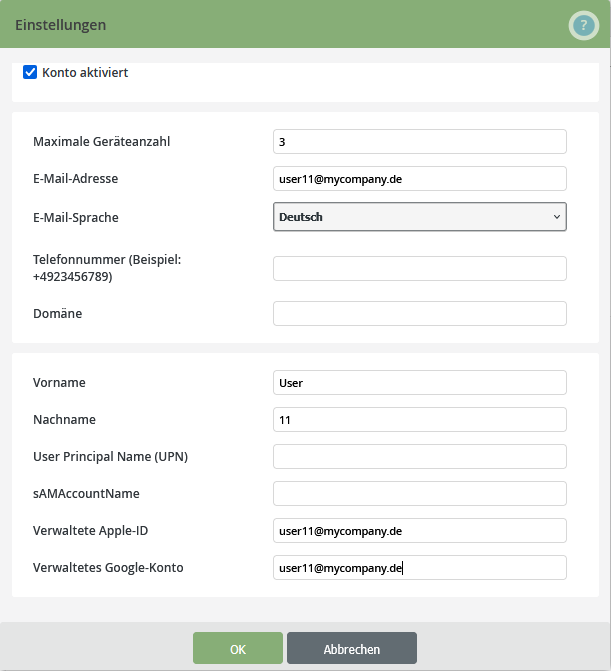Click the empty Domäne field
This screenshot has width=611, height=671.
420,314
